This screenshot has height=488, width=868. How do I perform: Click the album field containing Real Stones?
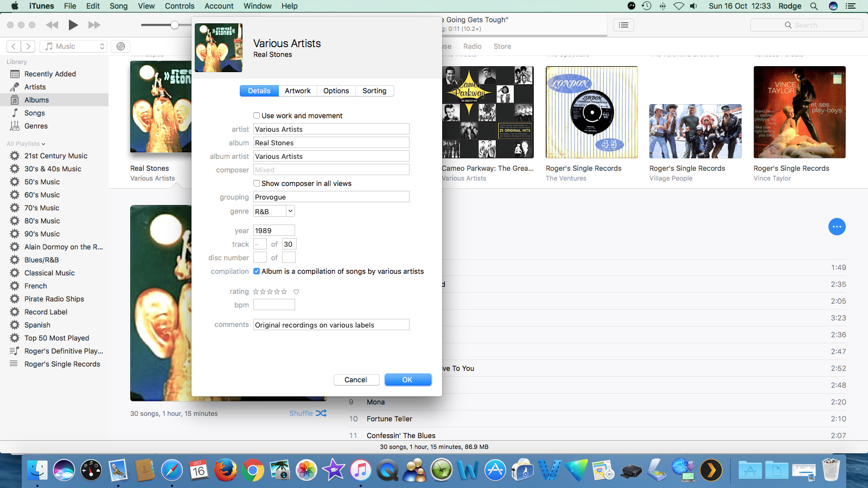point(331,143)
